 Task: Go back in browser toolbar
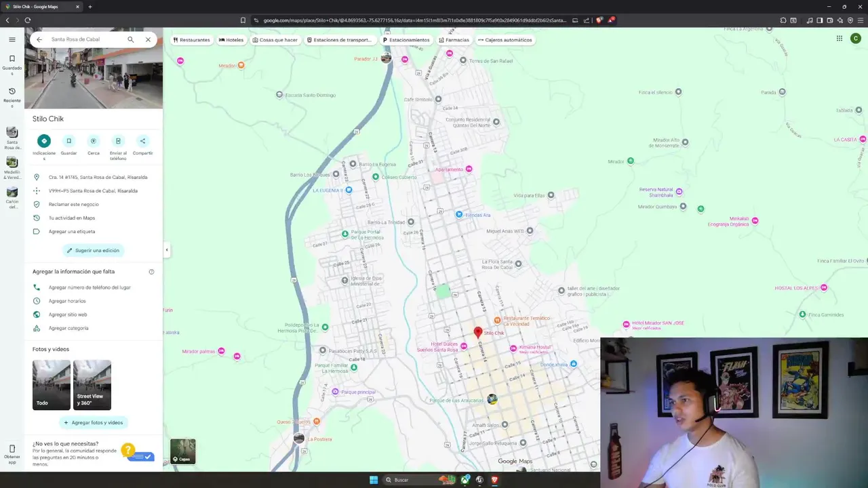(7, 20)
